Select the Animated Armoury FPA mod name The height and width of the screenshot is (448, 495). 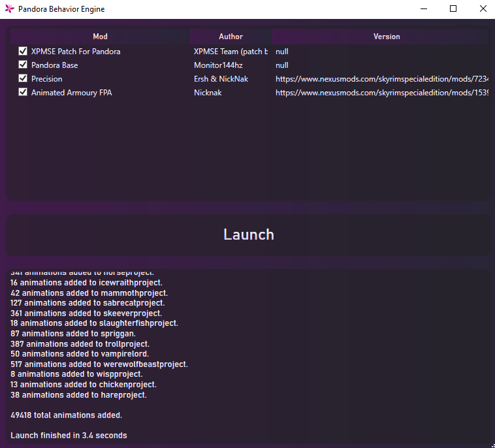coord(71,93)
